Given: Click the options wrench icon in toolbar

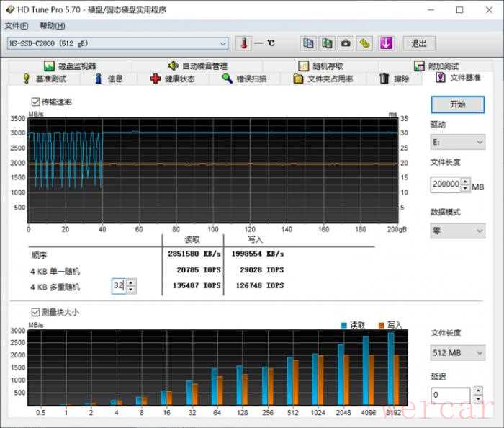Looking at the screenshot, I should pos(365,43).
